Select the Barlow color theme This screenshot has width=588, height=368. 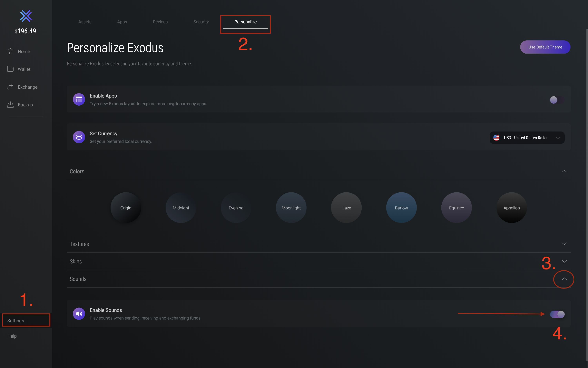pyautogui.click(x=401, y=208)
